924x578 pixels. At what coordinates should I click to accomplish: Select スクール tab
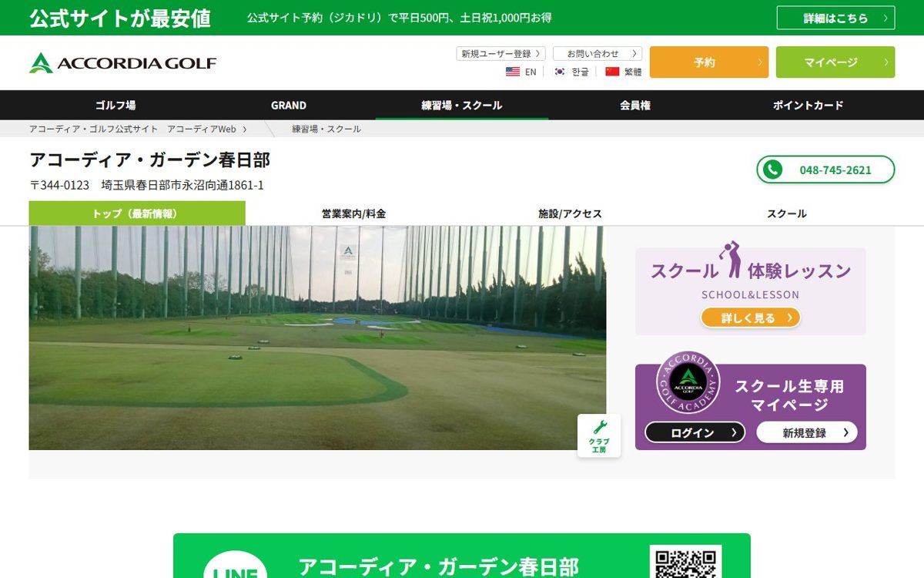(x=786, y=213)
